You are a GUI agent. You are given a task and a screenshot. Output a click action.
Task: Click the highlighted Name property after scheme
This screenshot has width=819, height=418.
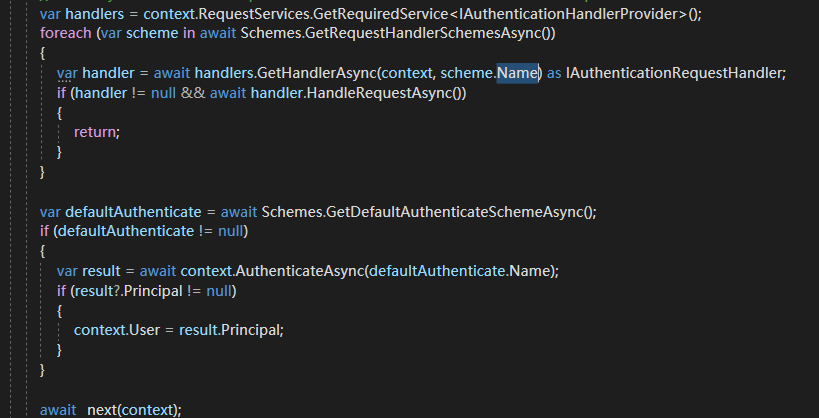coord(518,73)
